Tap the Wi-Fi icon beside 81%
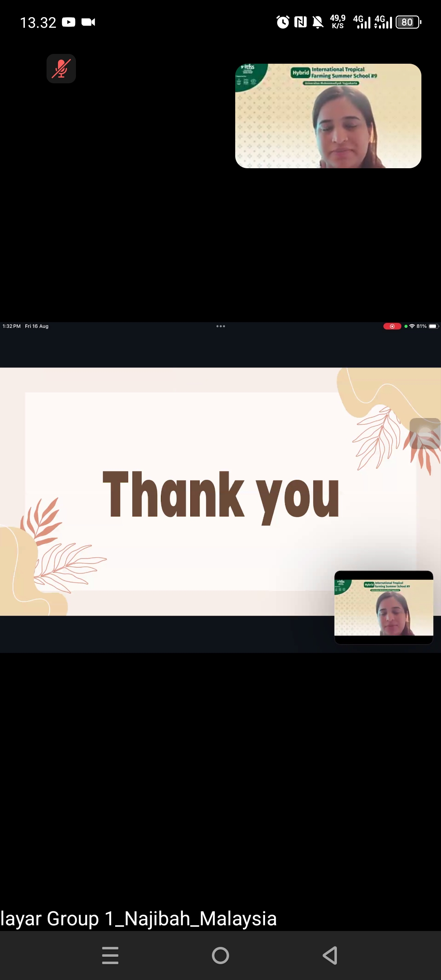The width and height of the screenshot is (441, 980). coord(412,326)
